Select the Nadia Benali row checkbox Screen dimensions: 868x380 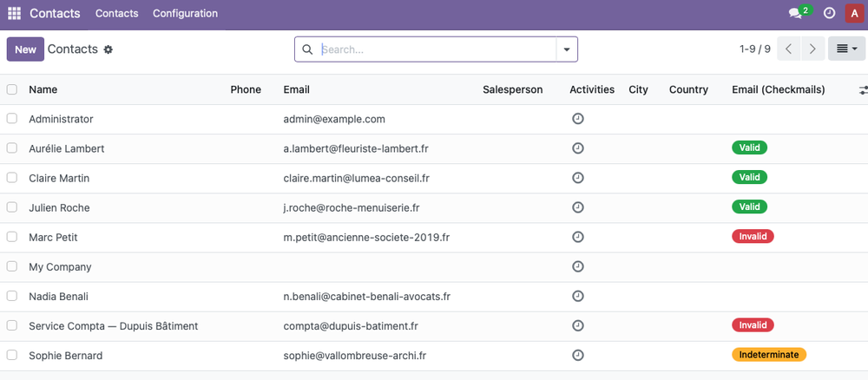pyautogui.click(x=12, y=296)
